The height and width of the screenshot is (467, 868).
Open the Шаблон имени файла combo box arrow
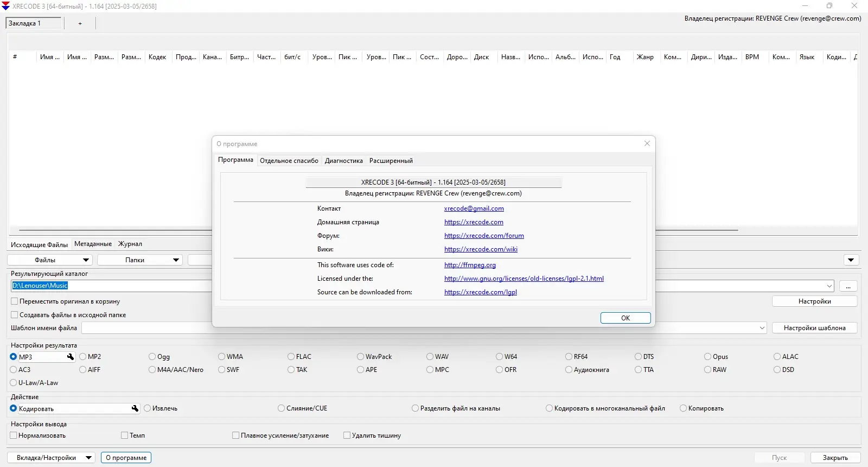[x=762, y=328]
